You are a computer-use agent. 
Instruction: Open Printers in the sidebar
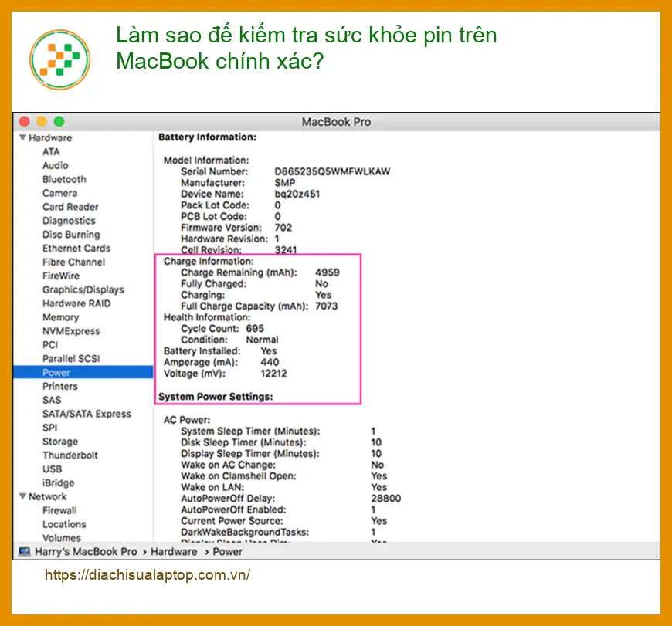[x=59, y=386]
